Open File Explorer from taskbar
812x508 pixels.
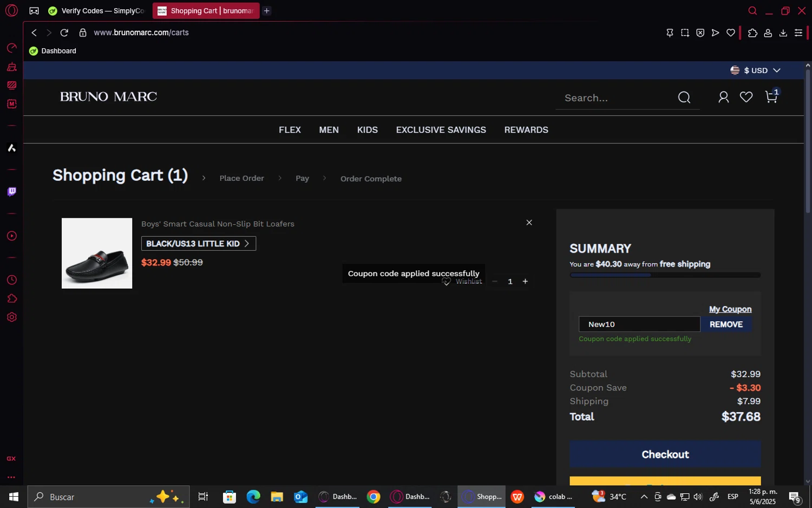(277, 497)
